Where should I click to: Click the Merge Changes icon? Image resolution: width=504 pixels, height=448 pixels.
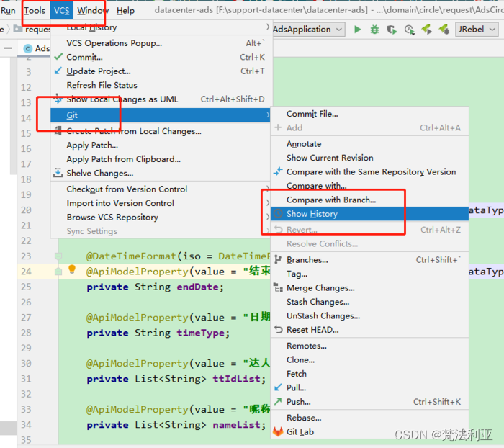[x=278, y=287]
